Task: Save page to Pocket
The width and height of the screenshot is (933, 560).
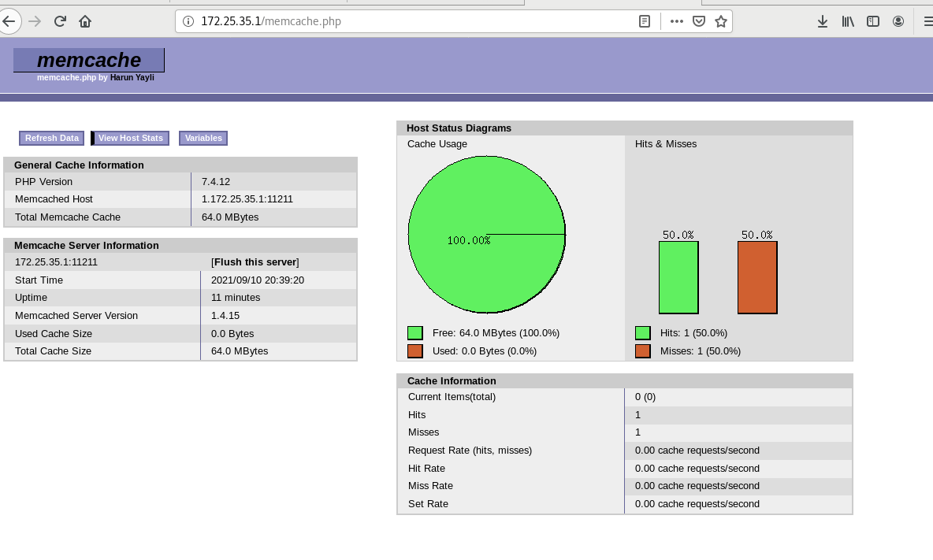Action: click(x=699, y=21)
